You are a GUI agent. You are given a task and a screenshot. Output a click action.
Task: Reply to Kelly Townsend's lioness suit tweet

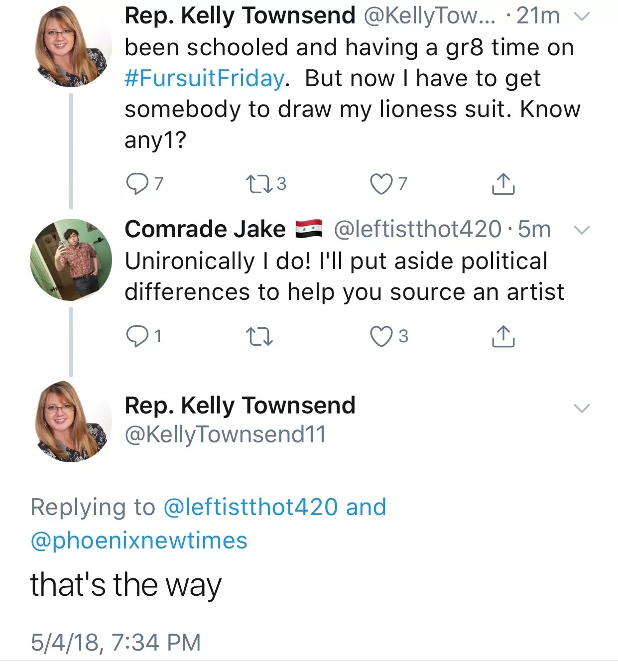click(135, 184)
